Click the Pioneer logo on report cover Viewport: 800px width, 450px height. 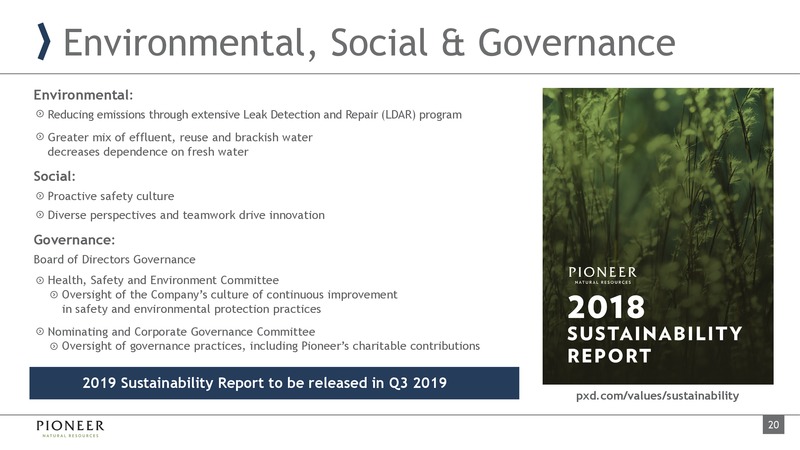tap(603, 275)
